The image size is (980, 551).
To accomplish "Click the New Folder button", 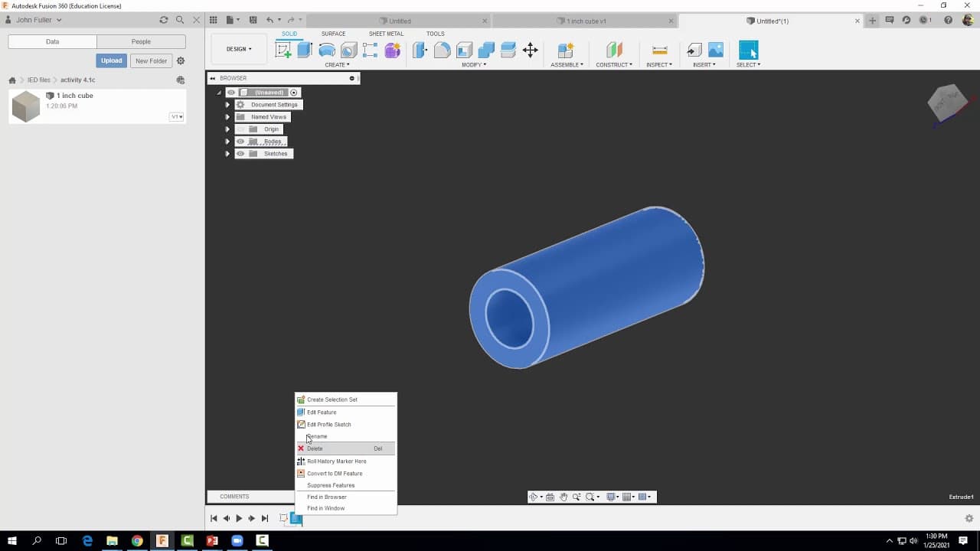I will tap(151, 60).
